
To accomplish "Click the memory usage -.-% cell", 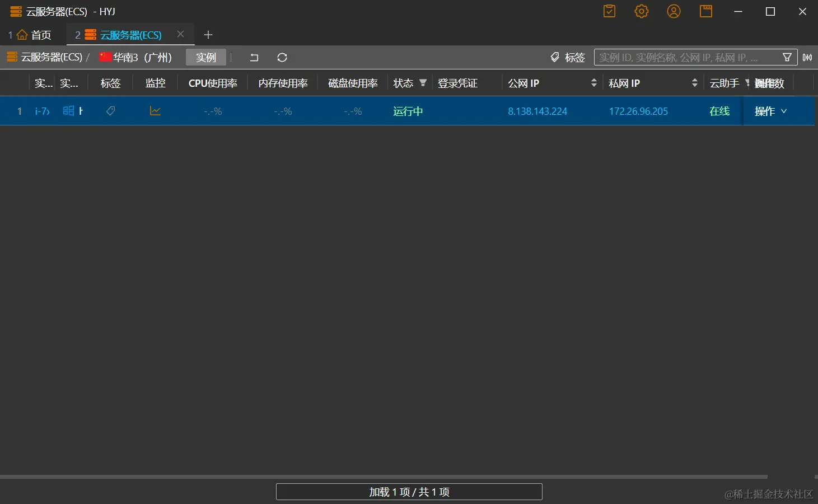I will [283, 111].
